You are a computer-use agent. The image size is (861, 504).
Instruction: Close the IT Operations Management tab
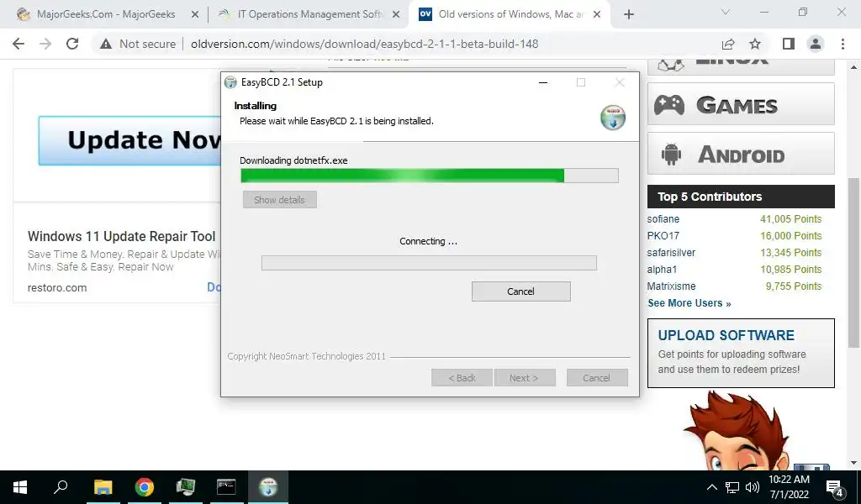pyautogui.click(x=396, y=14)
